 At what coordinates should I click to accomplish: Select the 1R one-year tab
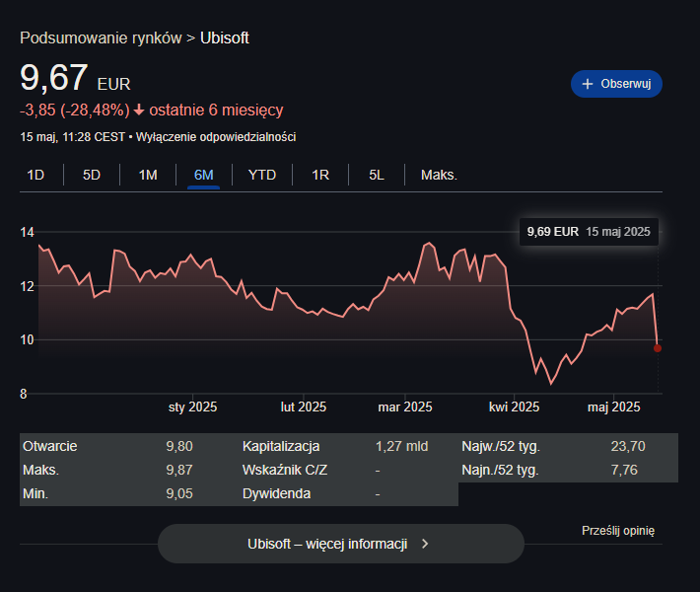click(320, 175)
